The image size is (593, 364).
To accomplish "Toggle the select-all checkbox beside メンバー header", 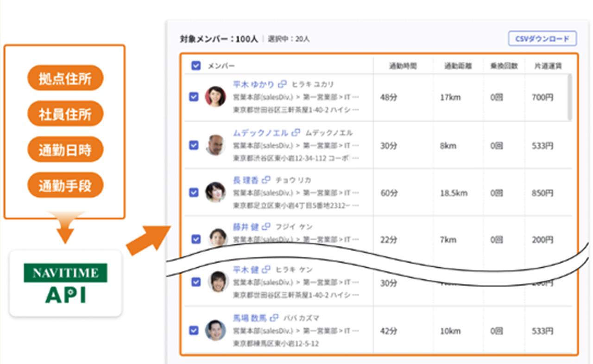I will [196, 66].
